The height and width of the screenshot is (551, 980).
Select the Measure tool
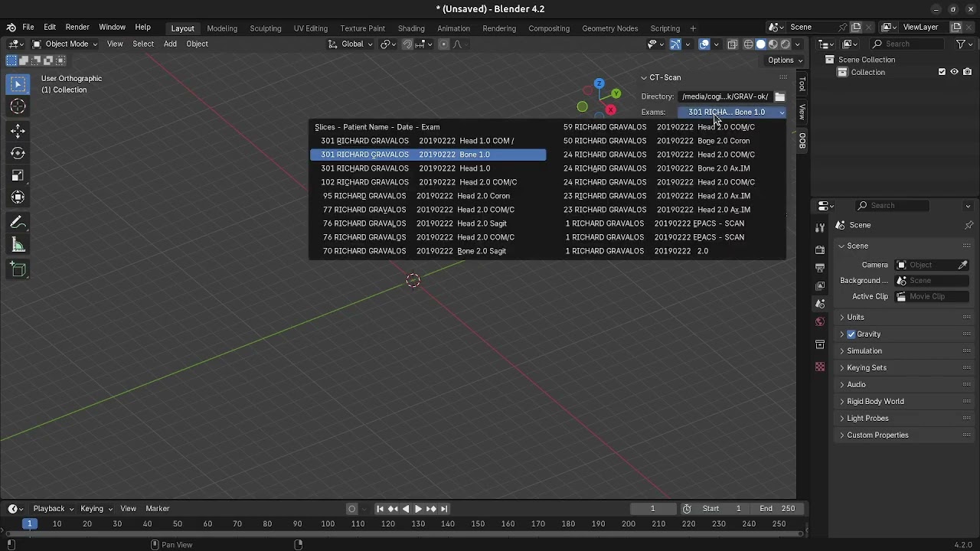[x=18, y=245]
